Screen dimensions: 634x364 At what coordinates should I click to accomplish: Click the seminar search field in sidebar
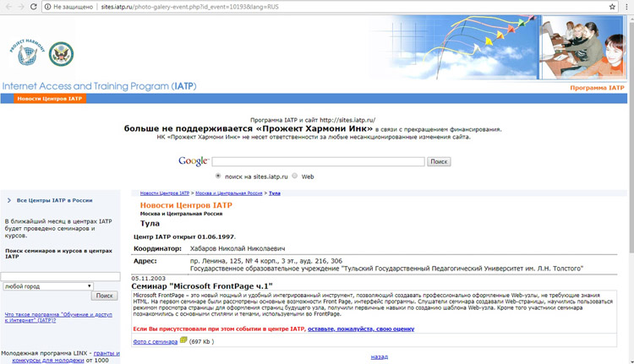click(x=59, y=276)
